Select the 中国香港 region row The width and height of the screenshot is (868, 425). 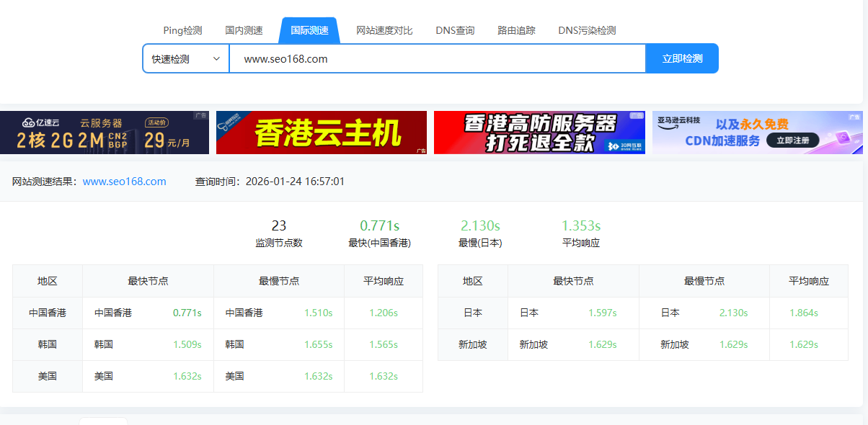click(48, 313)
